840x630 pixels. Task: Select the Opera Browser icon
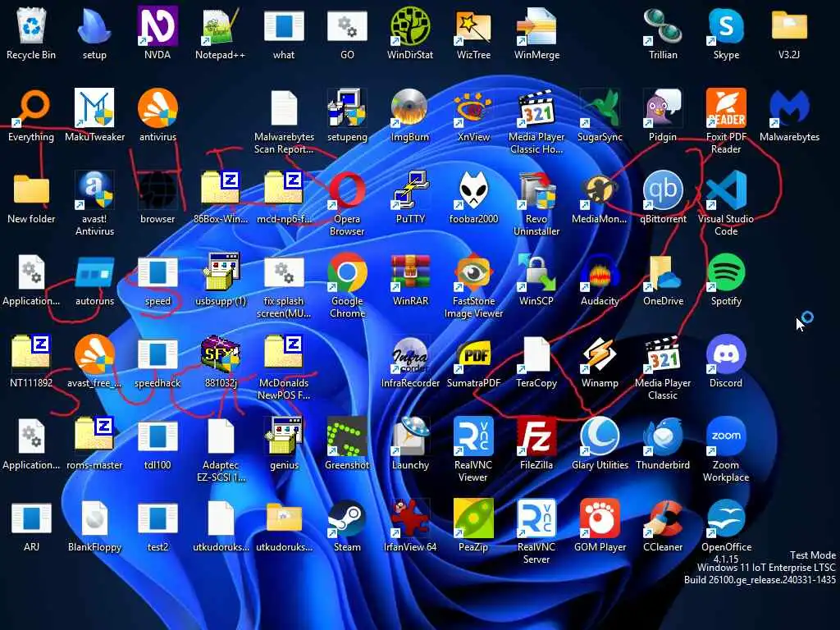click(347, 190)
